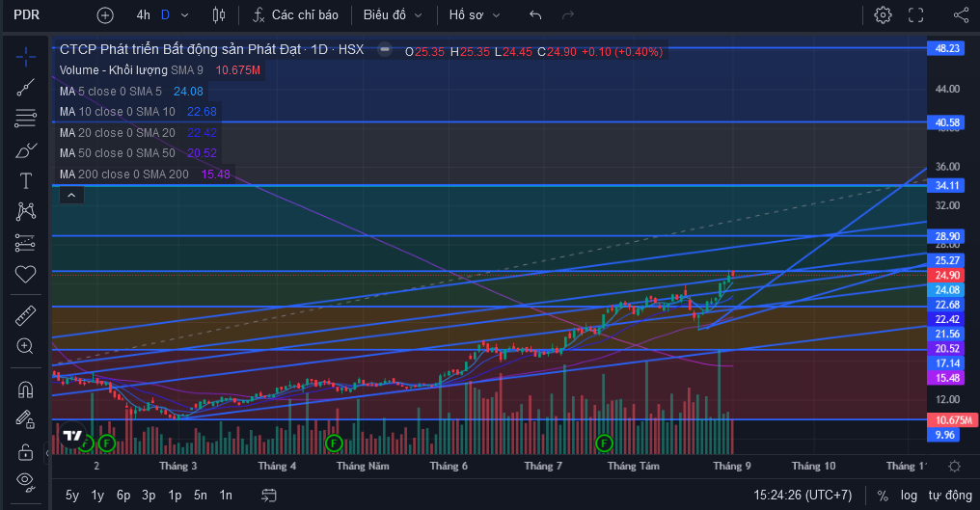Undo the last chart action

click(535, 15)
